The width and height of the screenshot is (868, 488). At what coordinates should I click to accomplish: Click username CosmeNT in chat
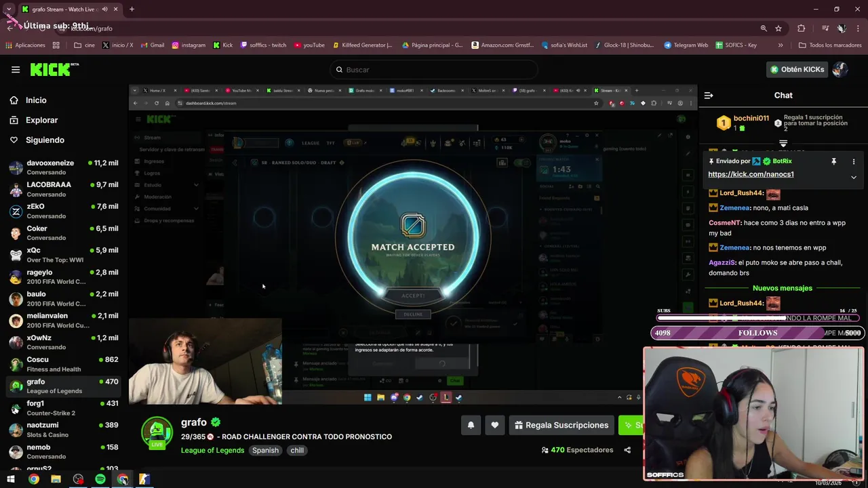coord(724,223)
